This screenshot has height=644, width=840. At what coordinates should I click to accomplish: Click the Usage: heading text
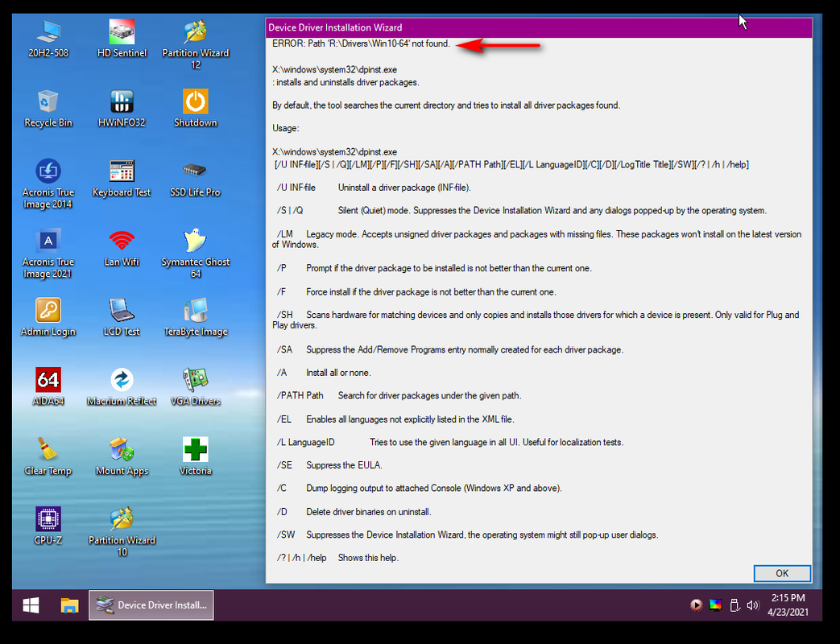point(286,129)
